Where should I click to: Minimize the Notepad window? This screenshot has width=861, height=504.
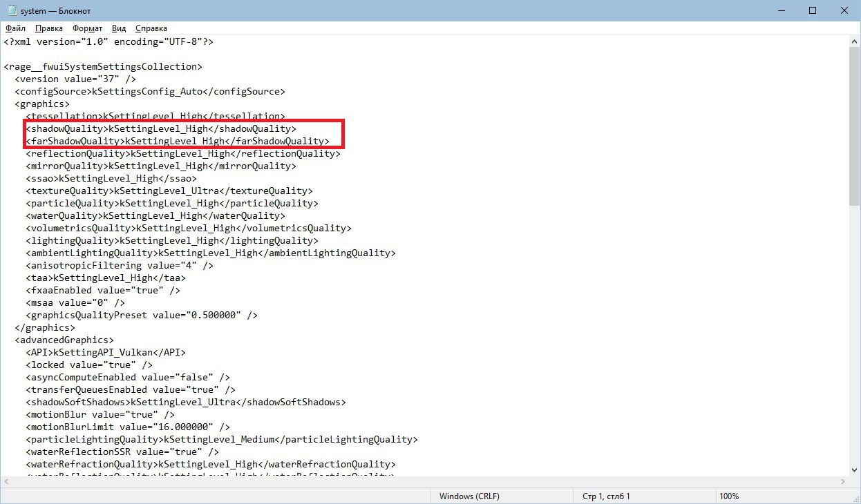pos(781,10)
